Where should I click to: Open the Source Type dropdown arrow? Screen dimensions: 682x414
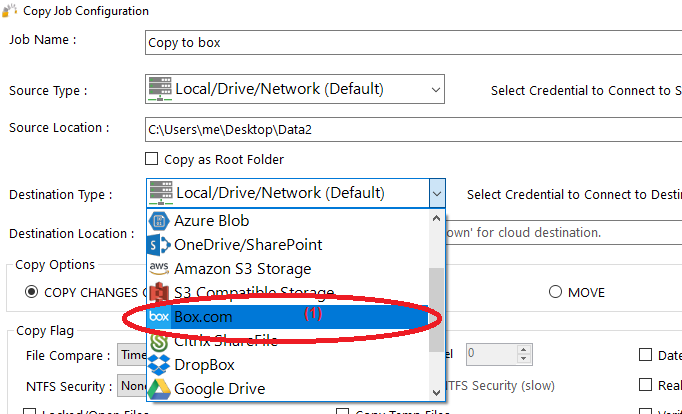click(435, 90)
